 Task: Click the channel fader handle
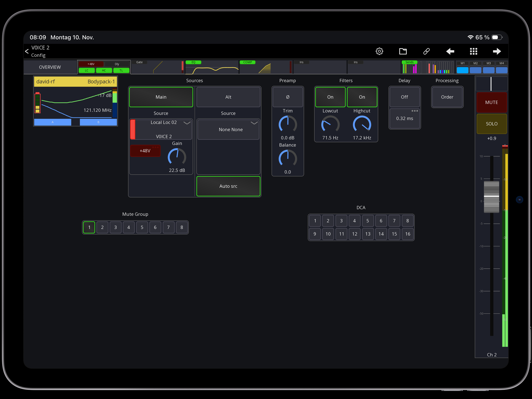[491, 197]
